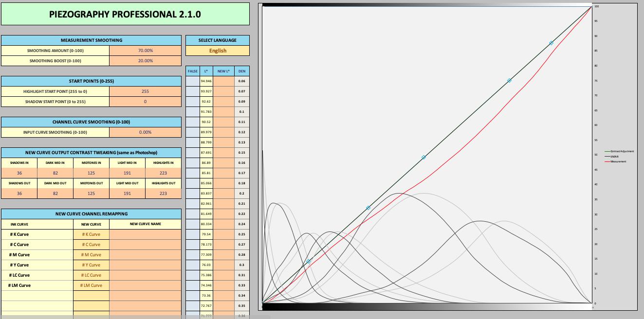Select the L* value 79.54

click(x=206, y=234)
